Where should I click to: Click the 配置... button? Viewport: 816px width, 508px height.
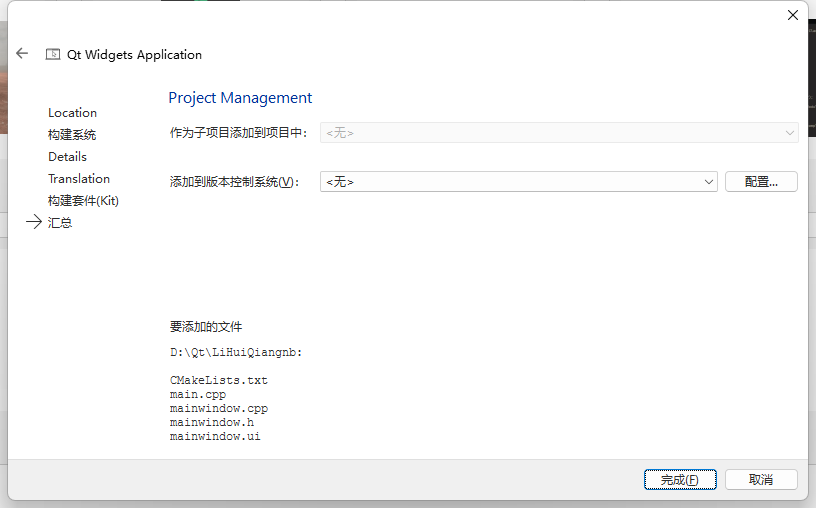[x=761, y=182]
